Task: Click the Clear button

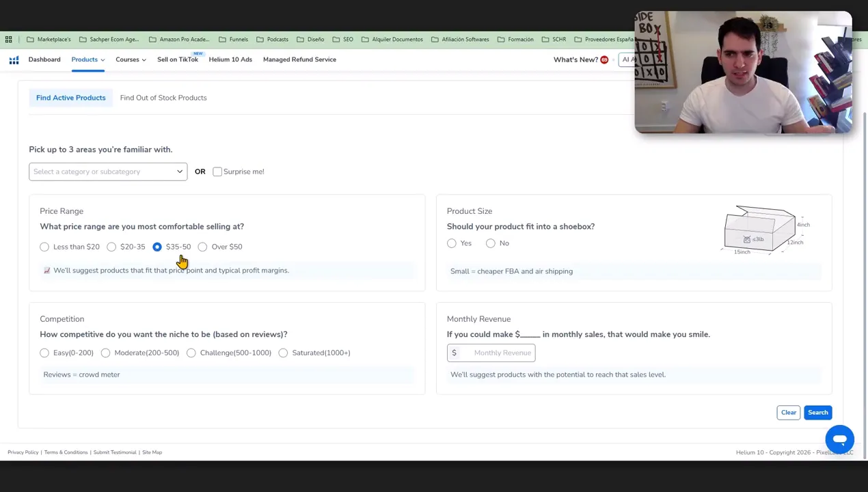Action: [x=788, y=412]
